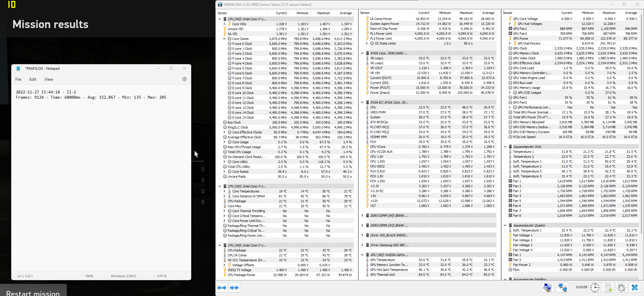Open Notepad settings gear icon
Viewport: 644px width, 296px height.
pos(184,79)
